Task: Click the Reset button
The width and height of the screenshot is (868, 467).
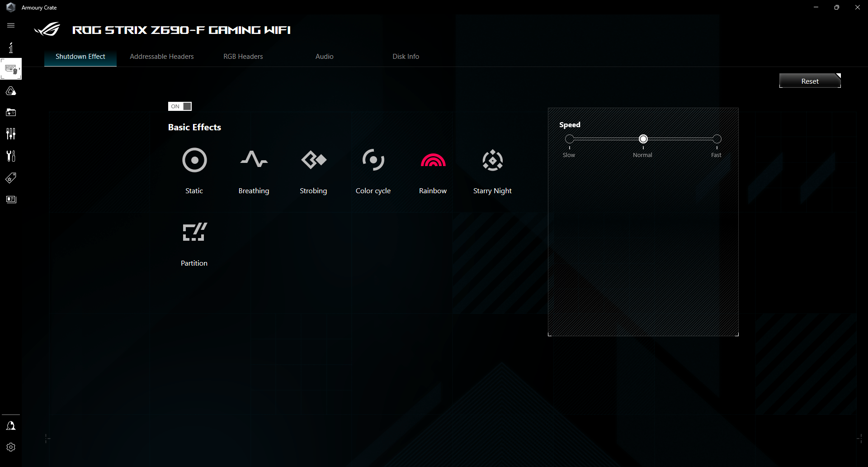Action: 809,81
